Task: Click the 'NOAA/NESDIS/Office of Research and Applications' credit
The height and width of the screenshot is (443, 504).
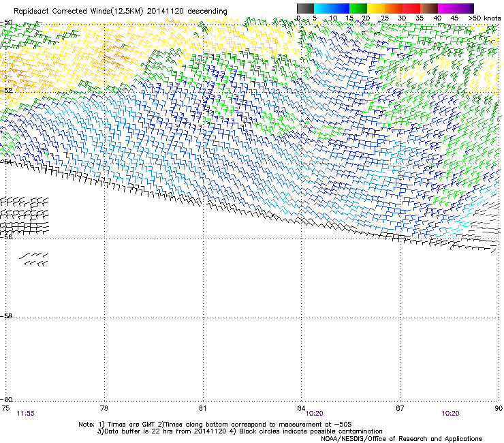Action: 401,439
